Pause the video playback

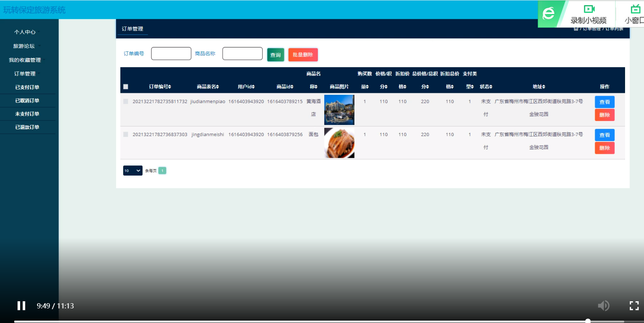[21, 306]
